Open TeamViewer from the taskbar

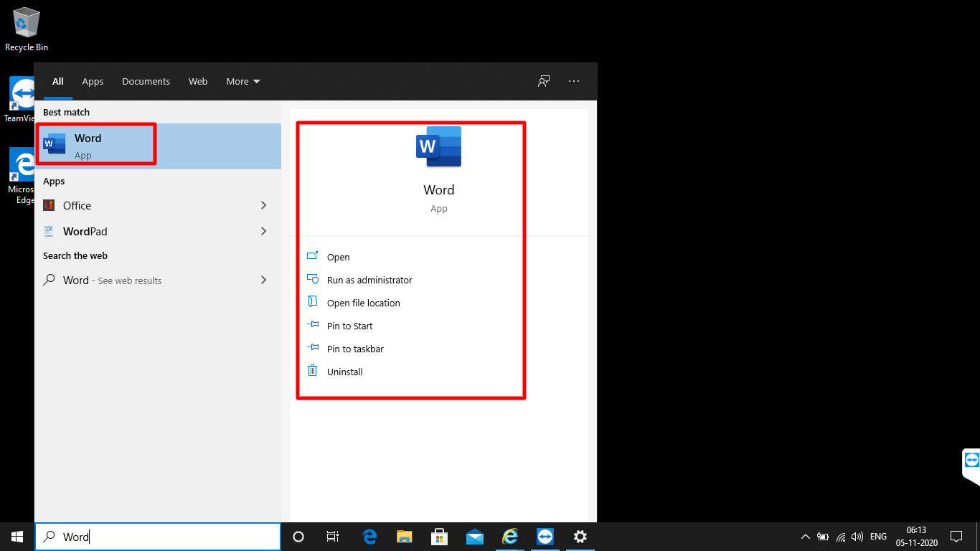pyautogui.click(x=545, y=537)
